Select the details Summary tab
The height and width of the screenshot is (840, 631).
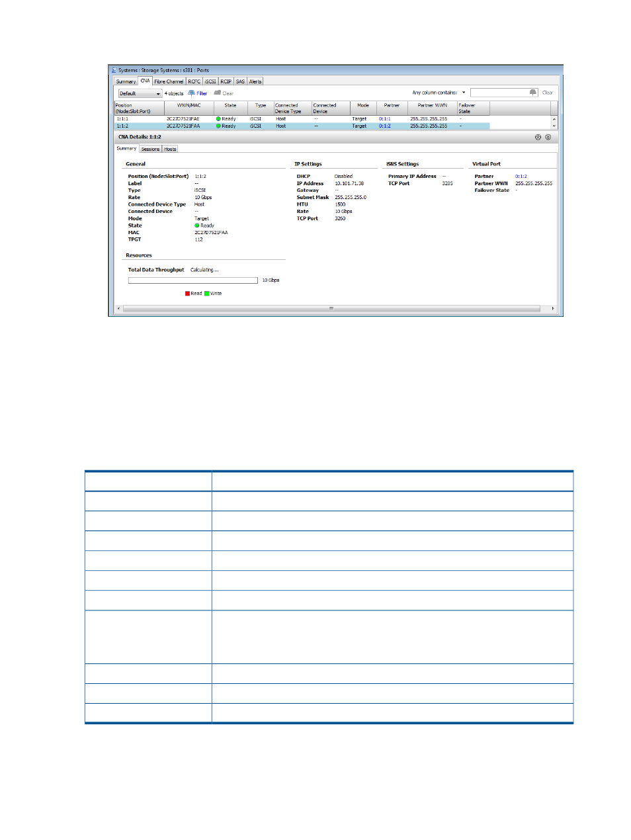(126, 149)
